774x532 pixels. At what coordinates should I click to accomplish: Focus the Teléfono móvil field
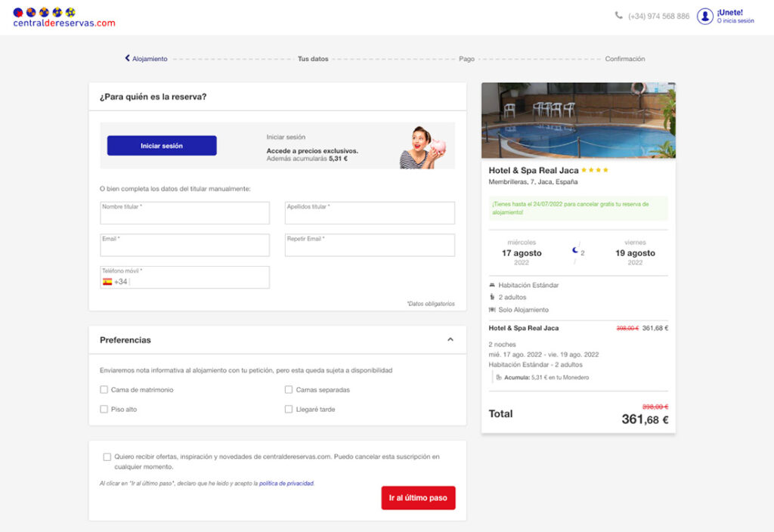184,277
